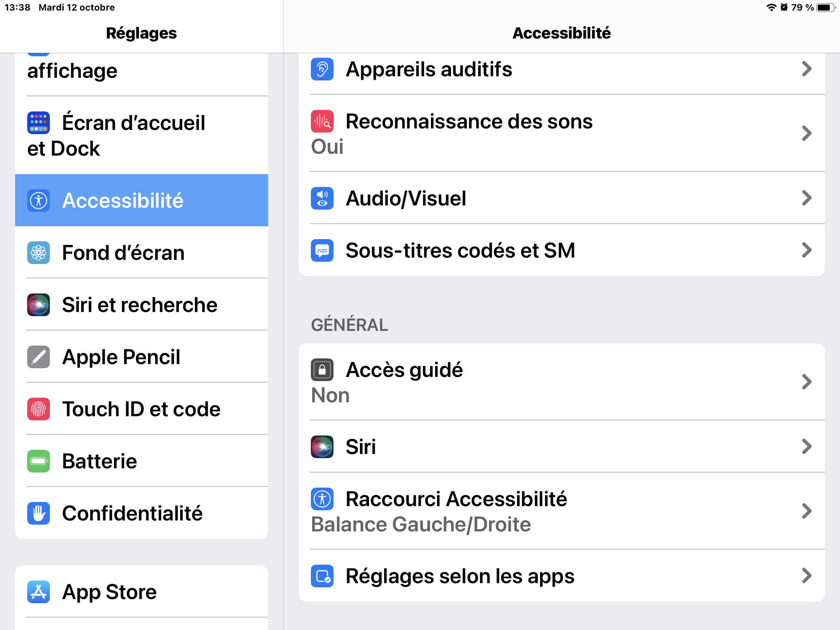Tap the Appareils auditifs ear icon

322,69
